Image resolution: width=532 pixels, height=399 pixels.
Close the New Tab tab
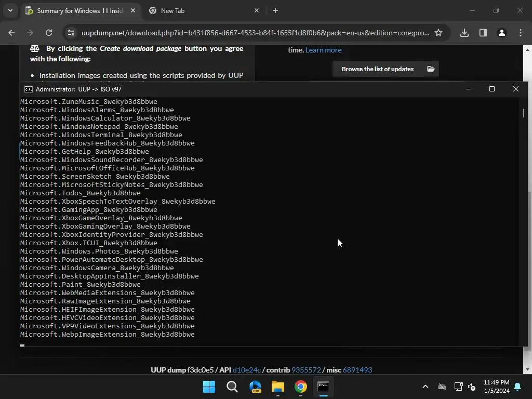(257, 11)
